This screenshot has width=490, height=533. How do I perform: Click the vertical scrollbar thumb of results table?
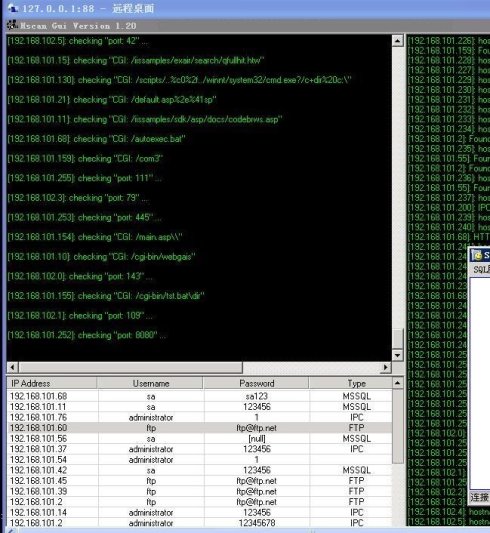[397, 426]
